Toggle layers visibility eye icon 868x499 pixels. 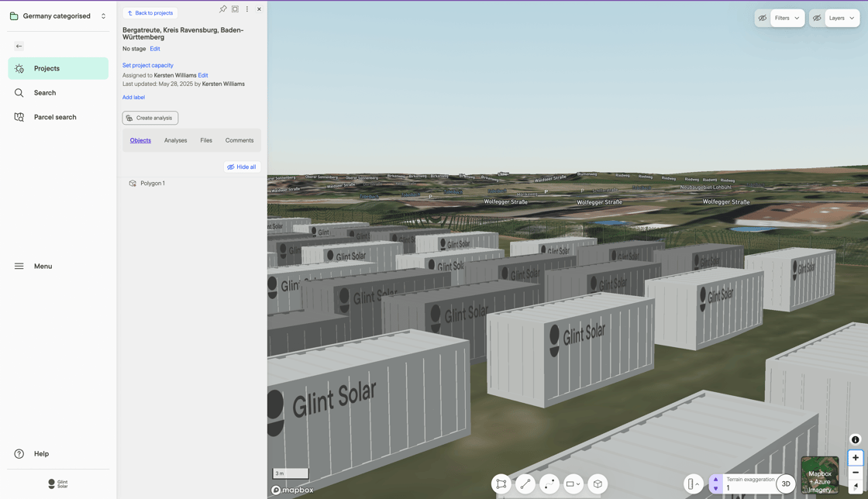817,19
